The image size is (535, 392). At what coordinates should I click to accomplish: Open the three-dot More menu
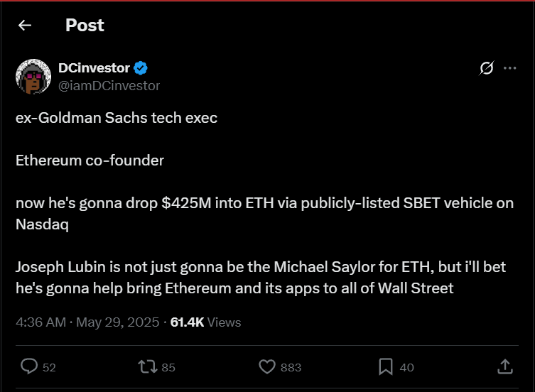point(509,68)
